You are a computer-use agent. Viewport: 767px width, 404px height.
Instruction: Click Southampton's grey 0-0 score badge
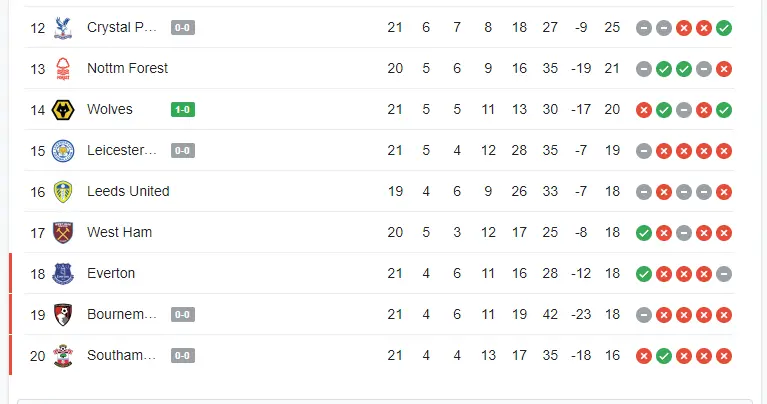click(x=183, y=355)
